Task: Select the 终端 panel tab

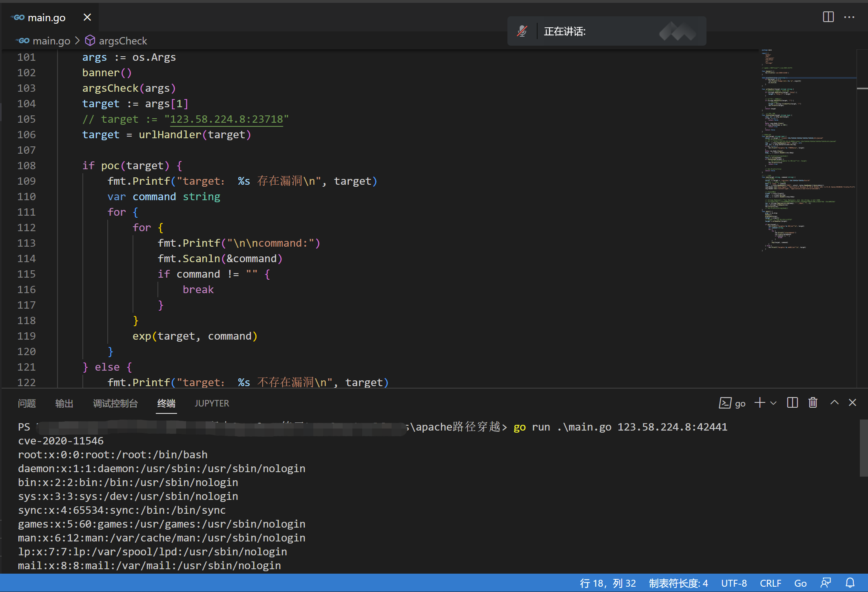Action: click(x=166, y=403)
